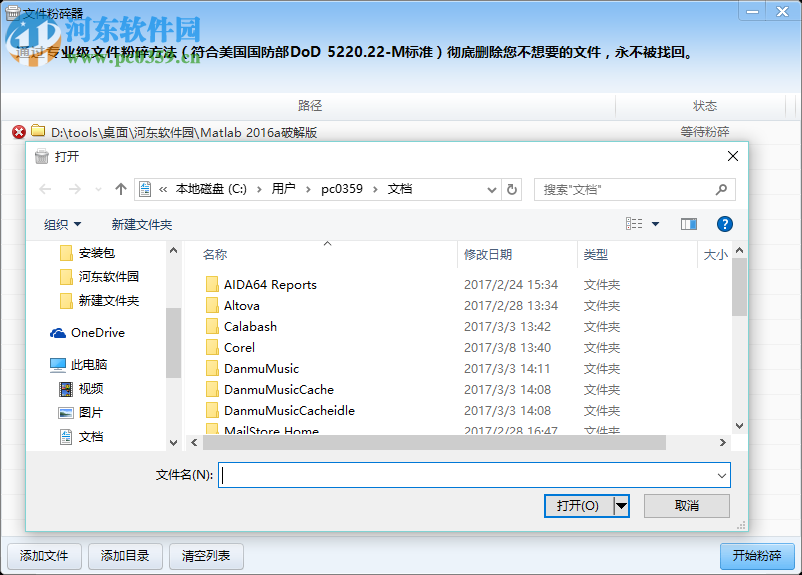The image size is (802, 575).
Task: Click the search magnifier icon
Action: 721,190
